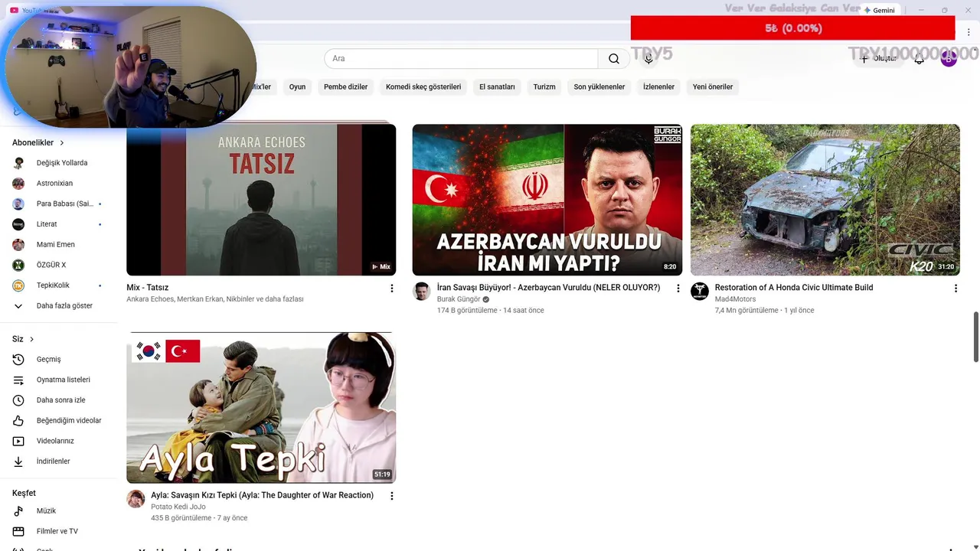980x551 pixels.
Task: Play the Azerbaycan Vuruldu thumbnail
Action: (x=547, y=200)
